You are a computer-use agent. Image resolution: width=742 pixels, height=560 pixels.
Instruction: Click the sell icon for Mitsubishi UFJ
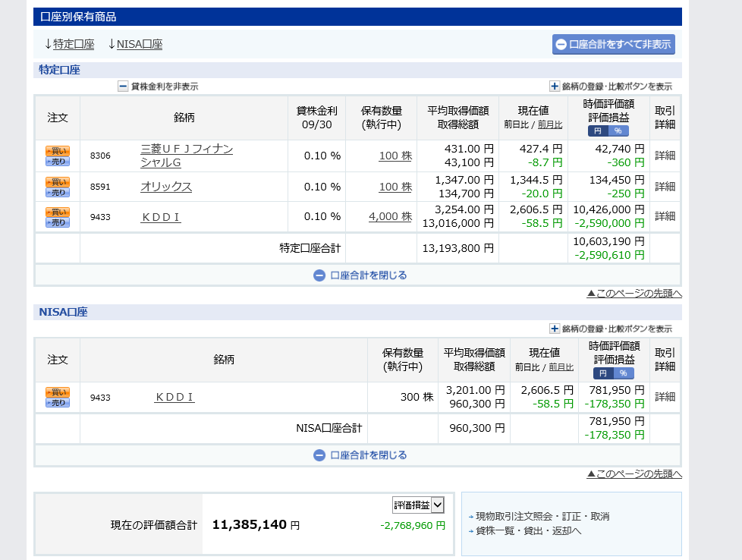[x=58, y=161]
